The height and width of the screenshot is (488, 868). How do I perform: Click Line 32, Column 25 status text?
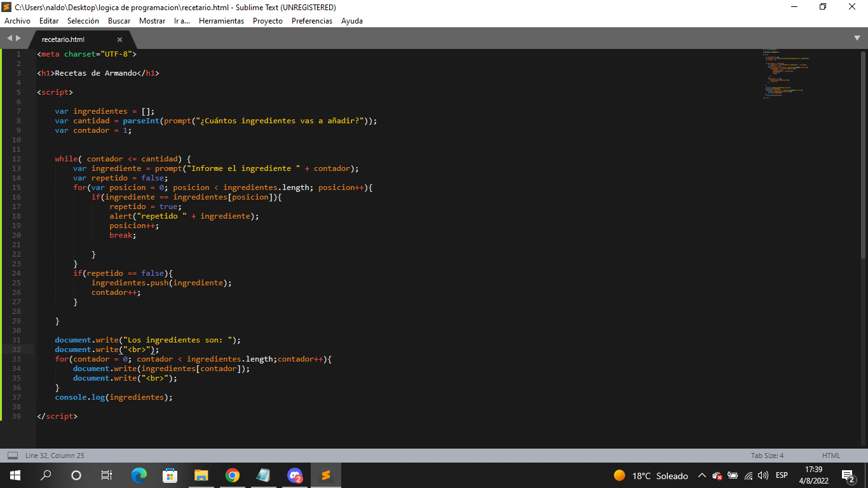pos(55,456)
